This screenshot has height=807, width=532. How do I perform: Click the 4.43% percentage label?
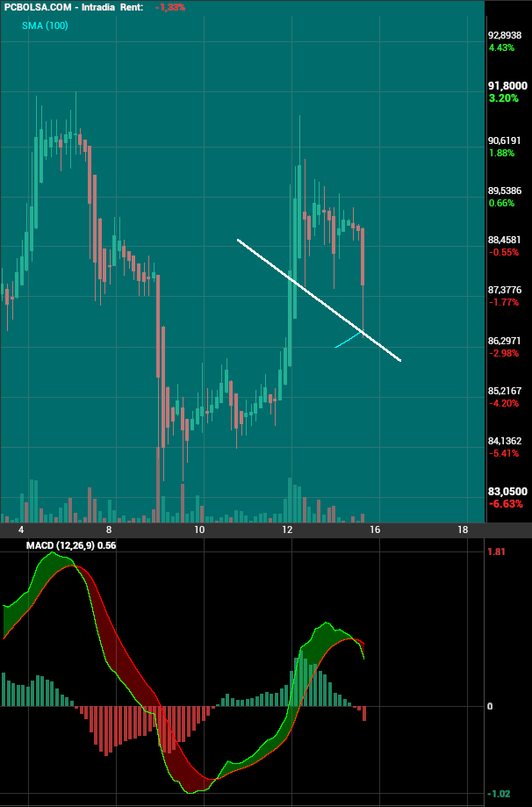pyautogui.click(x=501, y=48)
